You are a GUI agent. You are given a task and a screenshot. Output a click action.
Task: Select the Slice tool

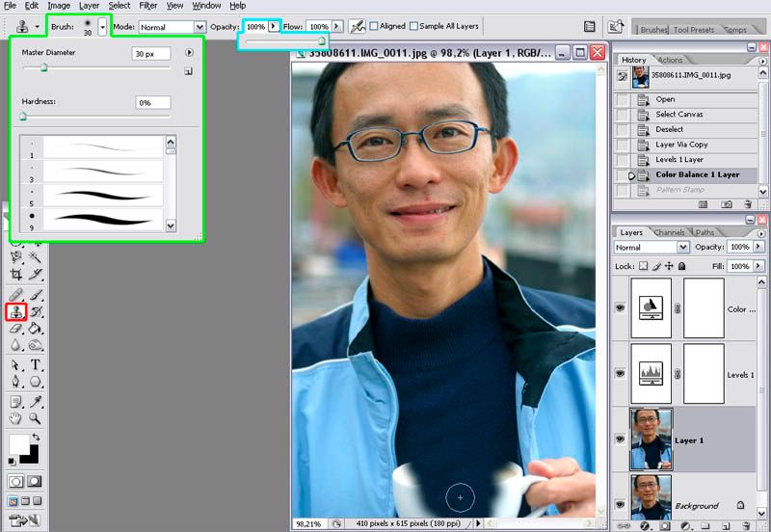(35, 274)
